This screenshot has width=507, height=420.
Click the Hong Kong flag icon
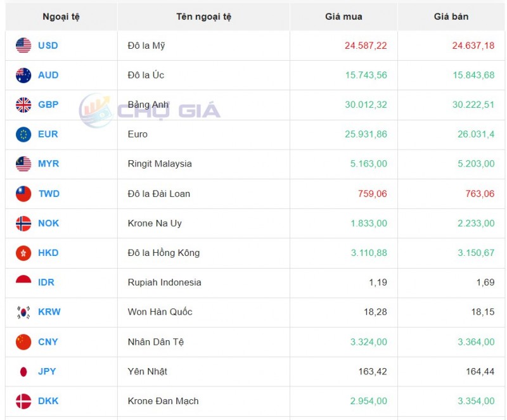click(23, 253)
